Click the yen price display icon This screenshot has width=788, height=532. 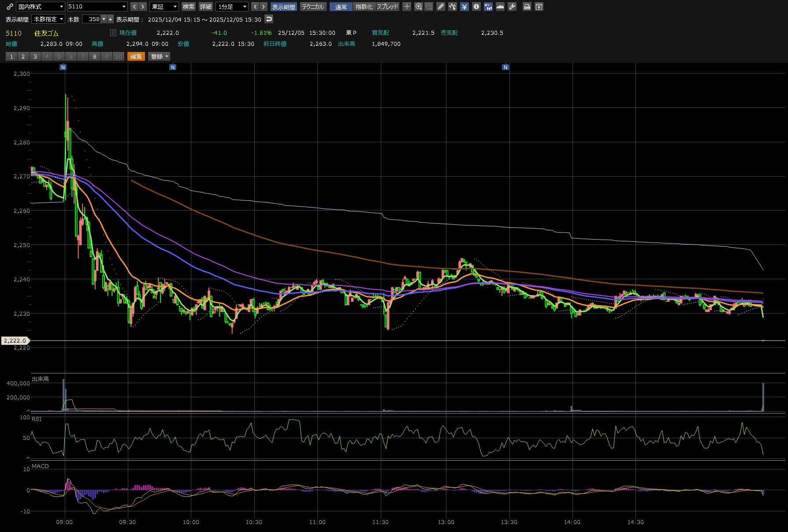point(465,7)
